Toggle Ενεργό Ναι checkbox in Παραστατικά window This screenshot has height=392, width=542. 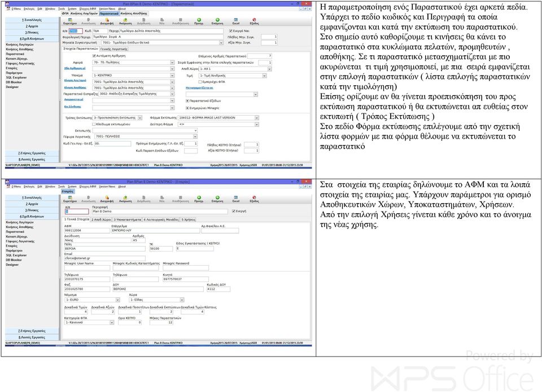coord(230,30)
